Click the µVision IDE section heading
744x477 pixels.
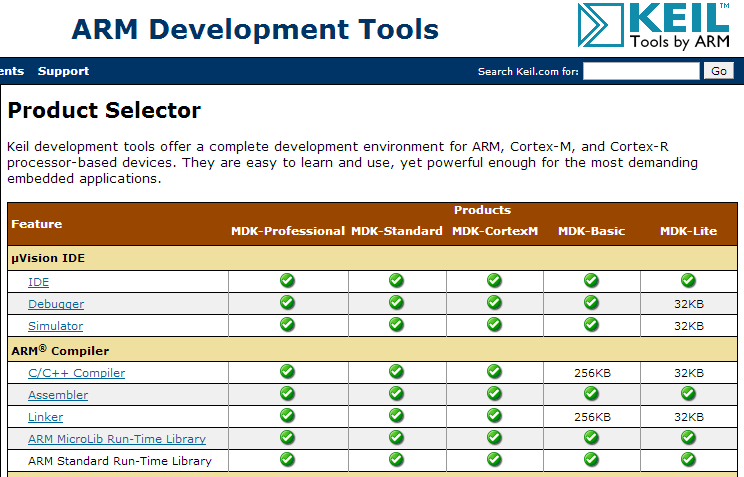(x=48, y=258)
